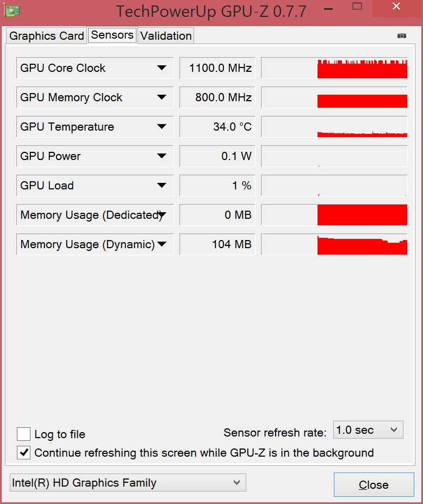Click the GPU Temperature 34.0 °C value field
This screenshot has width=423, height=504.
point(217,127)
